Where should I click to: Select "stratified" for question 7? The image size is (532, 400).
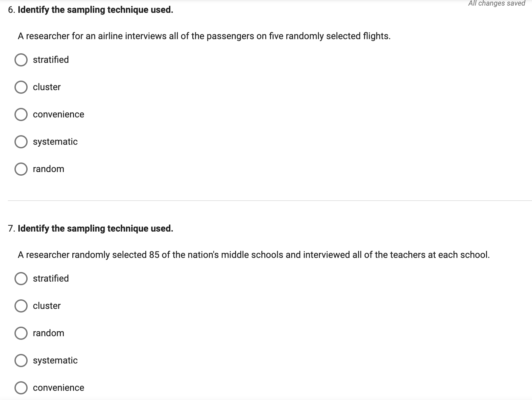pyautogui.click(x=21, y=279)
